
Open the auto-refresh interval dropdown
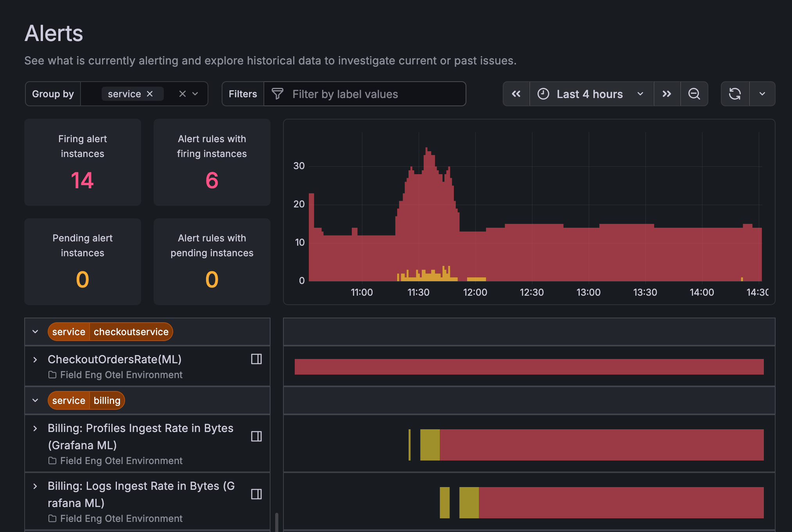[x=762, y=94]
